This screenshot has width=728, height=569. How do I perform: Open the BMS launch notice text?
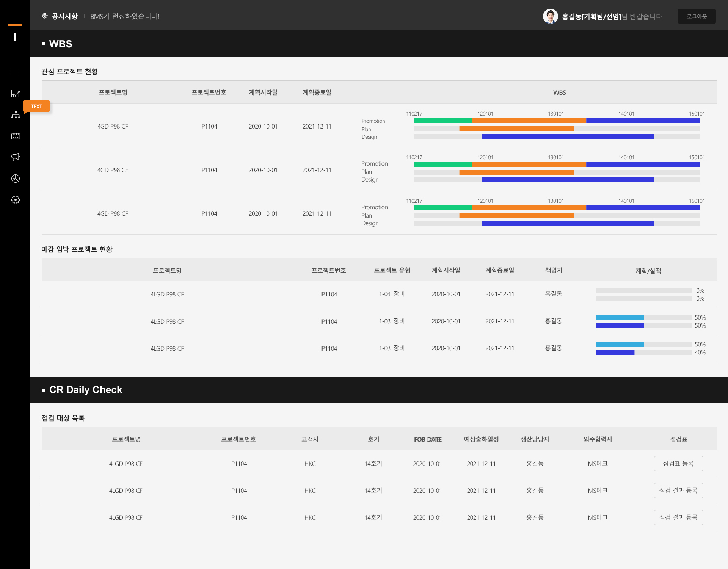pos(125,16)
